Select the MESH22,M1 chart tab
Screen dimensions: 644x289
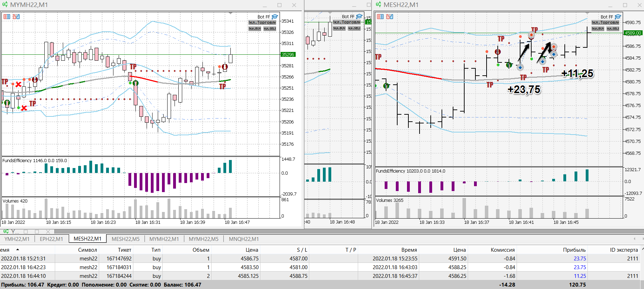pyautogui.click(x=87, y=239)
